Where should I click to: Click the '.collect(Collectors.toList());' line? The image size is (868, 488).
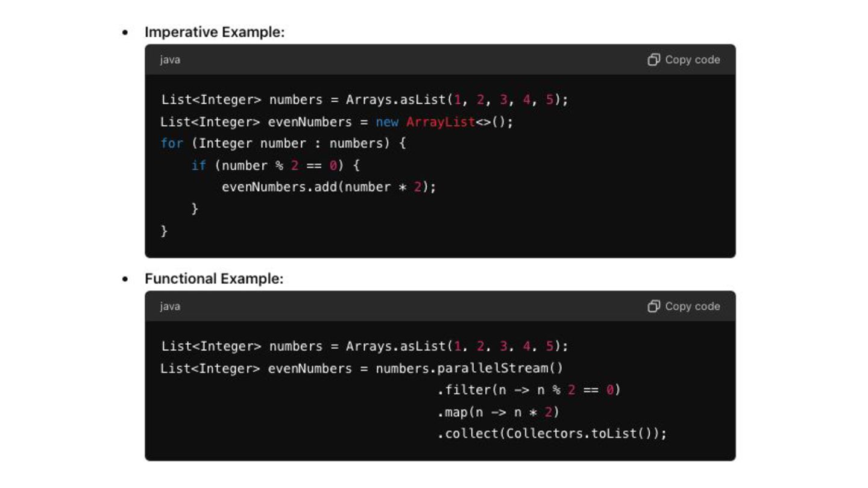click(552, 434)
